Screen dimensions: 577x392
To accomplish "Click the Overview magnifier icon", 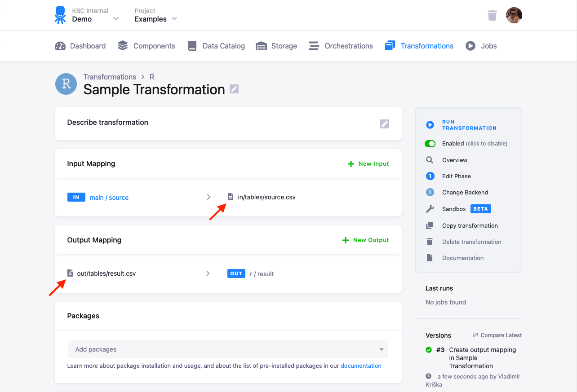I will (430, 160).
